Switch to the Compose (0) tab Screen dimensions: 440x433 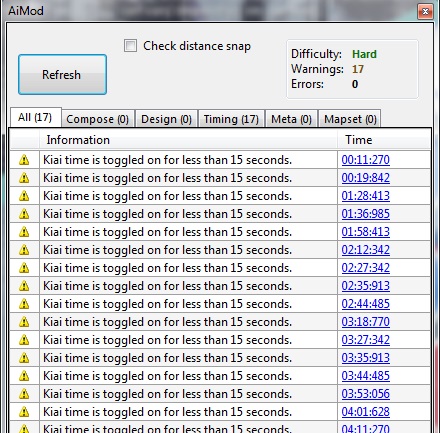point(98,119)
